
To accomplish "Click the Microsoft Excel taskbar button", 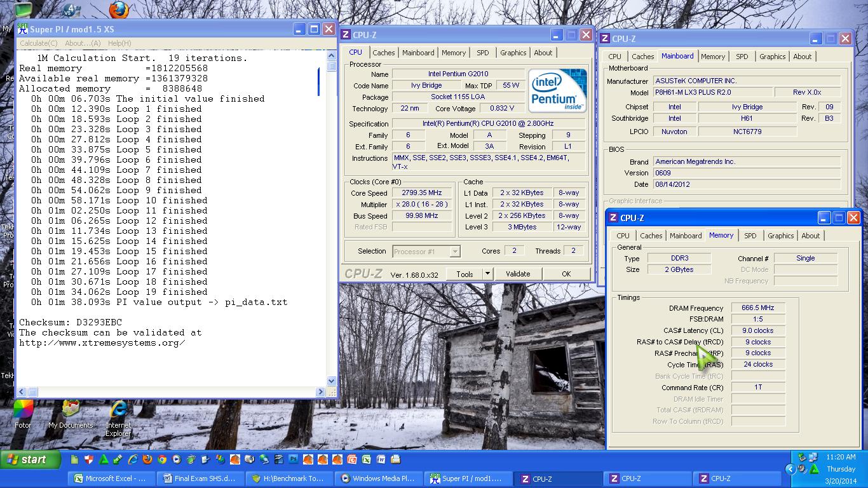I will [x=111, y=478].
